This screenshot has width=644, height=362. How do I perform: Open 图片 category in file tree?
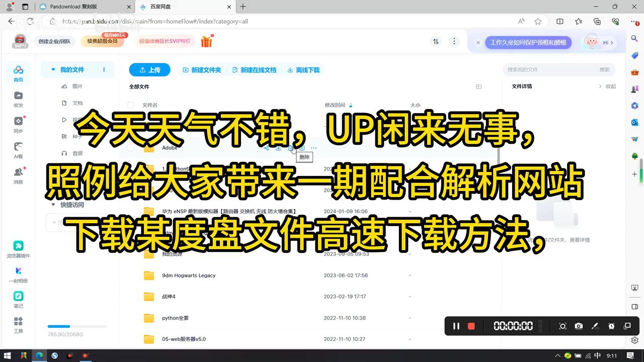coord(72,86)
